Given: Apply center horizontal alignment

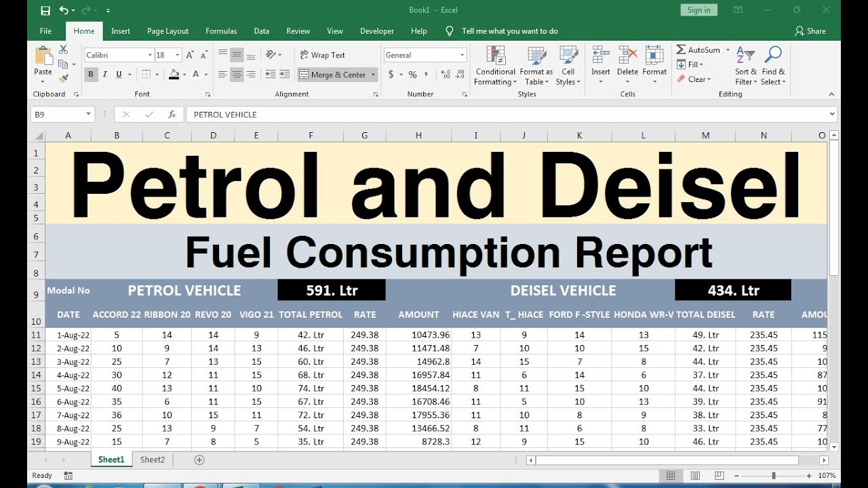Looking at the screenshot, I should (237, 75).
